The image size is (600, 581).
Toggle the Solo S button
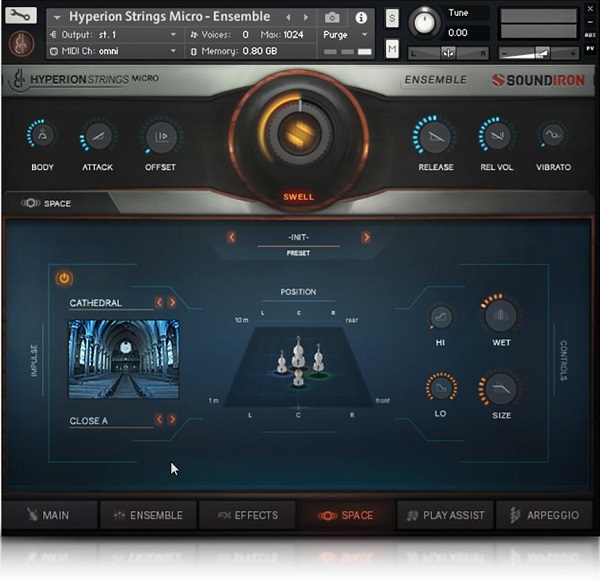(392, 18)
